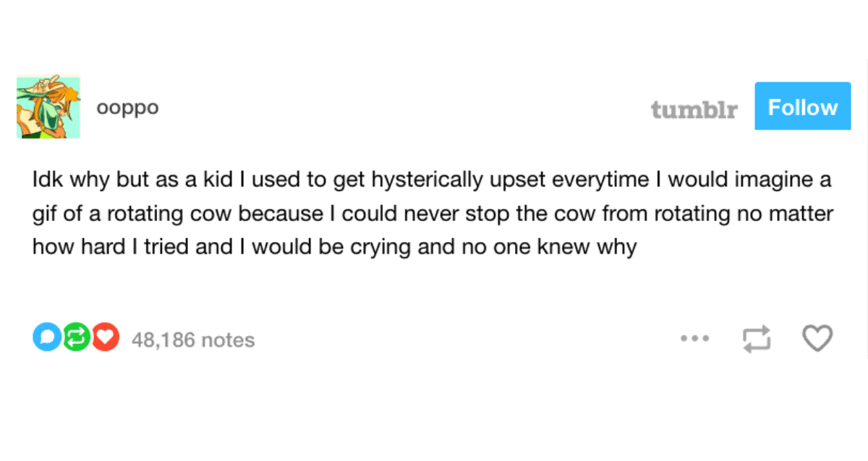This screenshot has width=868, height=461.
Task: Click the red heart circle icon
Action: click(104, 337)
